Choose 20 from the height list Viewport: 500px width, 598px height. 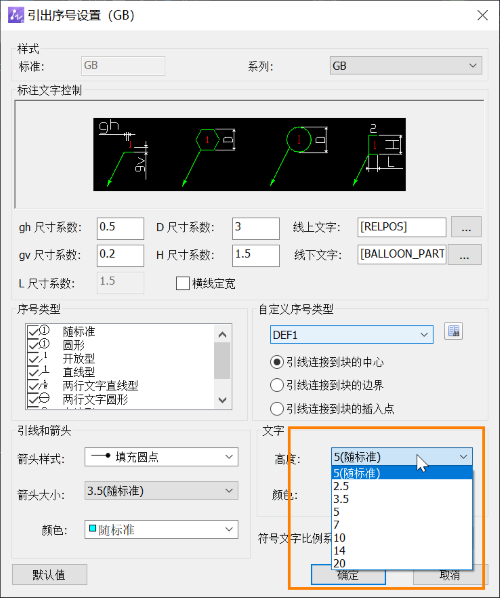[x=402, y=563]
